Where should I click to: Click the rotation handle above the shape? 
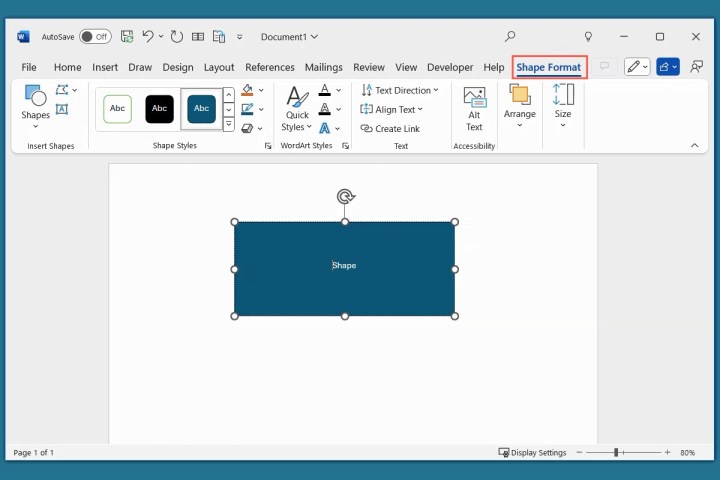click(345, 197)
